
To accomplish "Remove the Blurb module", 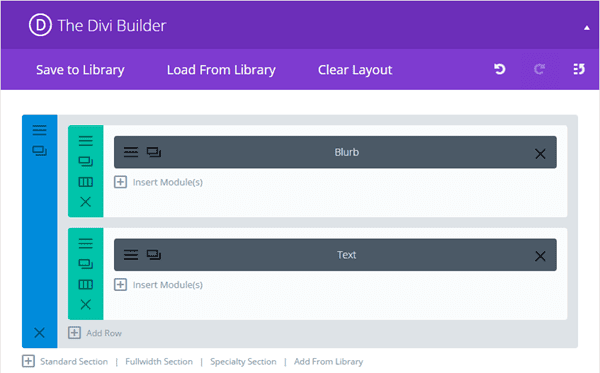I will coord(540,154).
